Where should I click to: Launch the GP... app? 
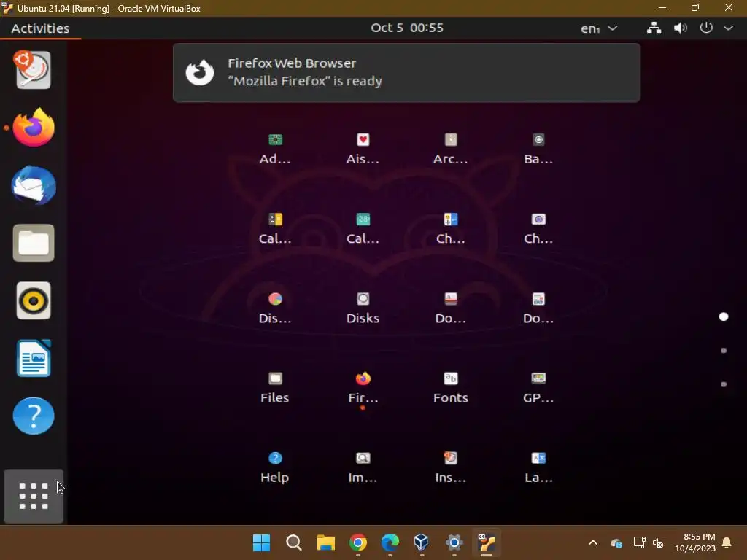tap(538, 387)
